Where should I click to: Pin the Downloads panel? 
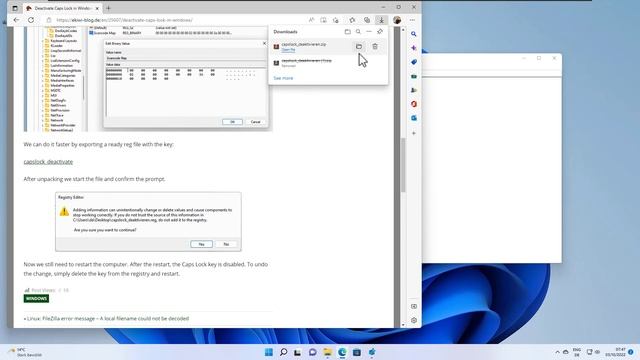pos(380,31)
